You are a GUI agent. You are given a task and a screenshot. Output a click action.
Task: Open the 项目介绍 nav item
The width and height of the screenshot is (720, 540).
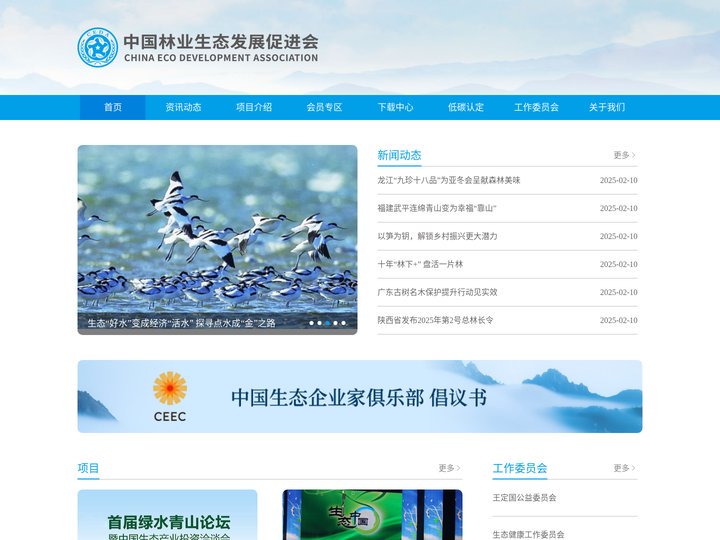point(254,107)
